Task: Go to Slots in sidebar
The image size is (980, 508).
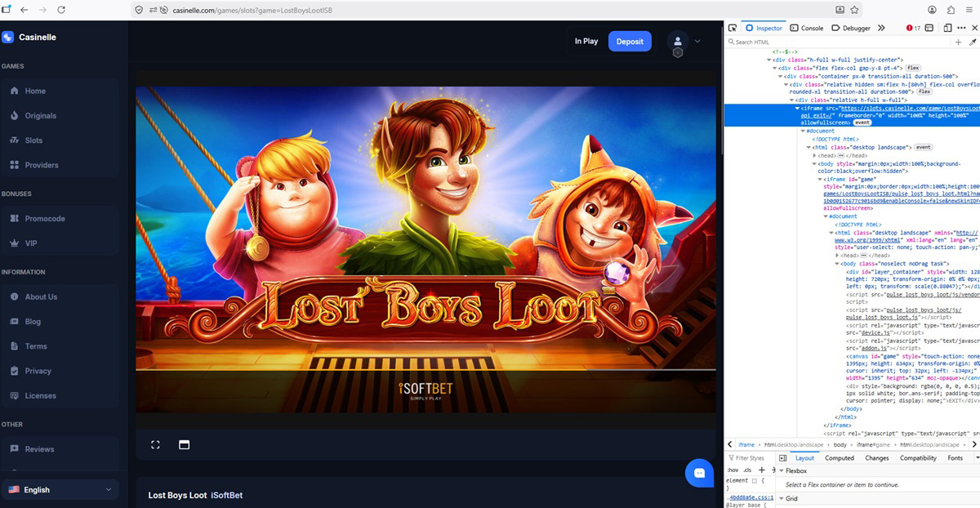Action: (59, 140)
